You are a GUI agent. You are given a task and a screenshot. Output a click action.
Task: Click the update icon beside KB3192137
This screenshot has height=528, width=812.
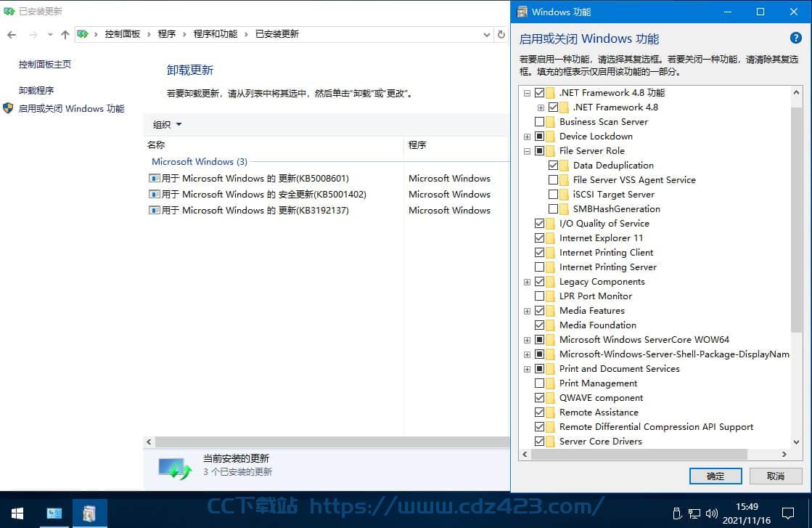[x=155, y=211]
